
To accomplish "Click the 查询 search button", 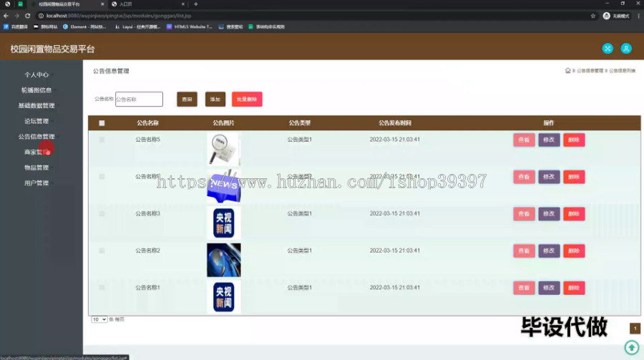I will point(187,99).
